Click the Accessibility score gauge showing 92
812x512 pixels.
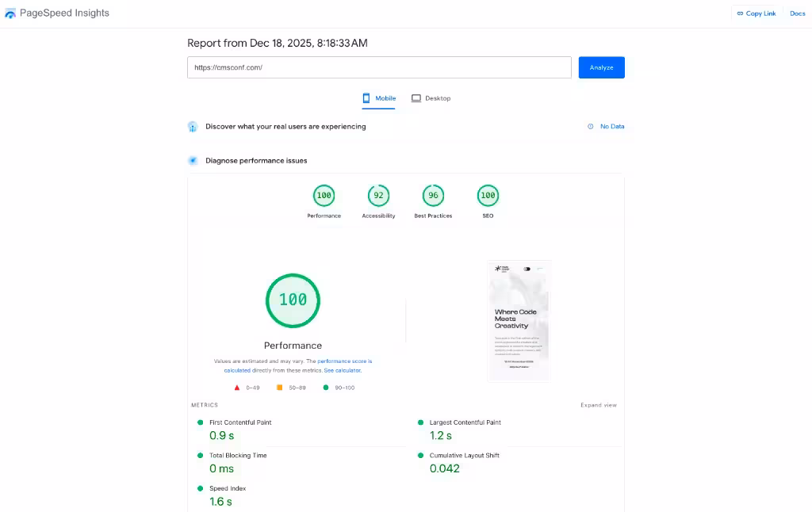(x=378, y=194)
